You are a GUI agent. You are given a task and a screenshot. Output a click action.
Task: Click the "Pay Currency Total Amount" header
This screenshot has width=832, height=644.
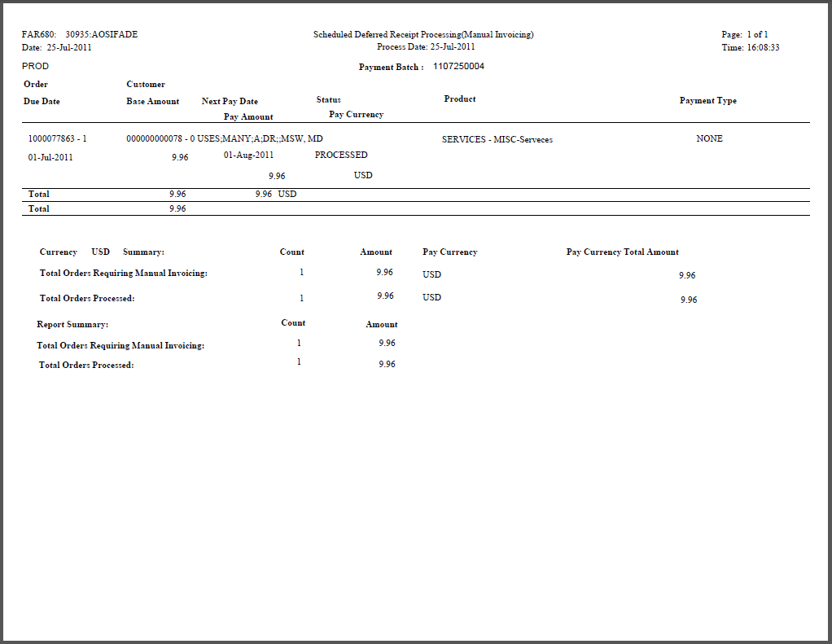623,252
